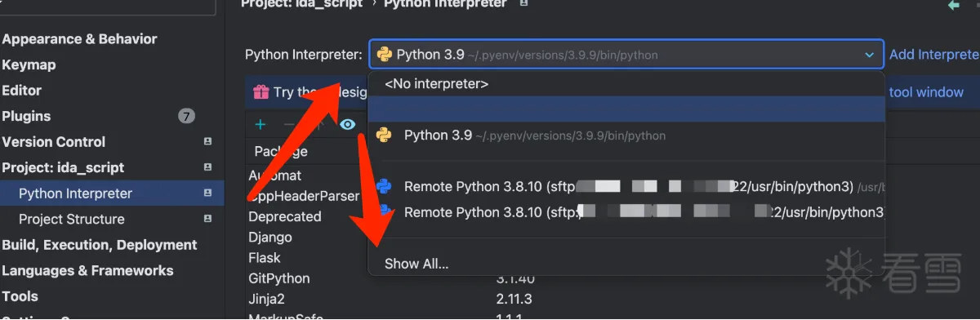Open the Keymap settings page

(x=29, y=64)
